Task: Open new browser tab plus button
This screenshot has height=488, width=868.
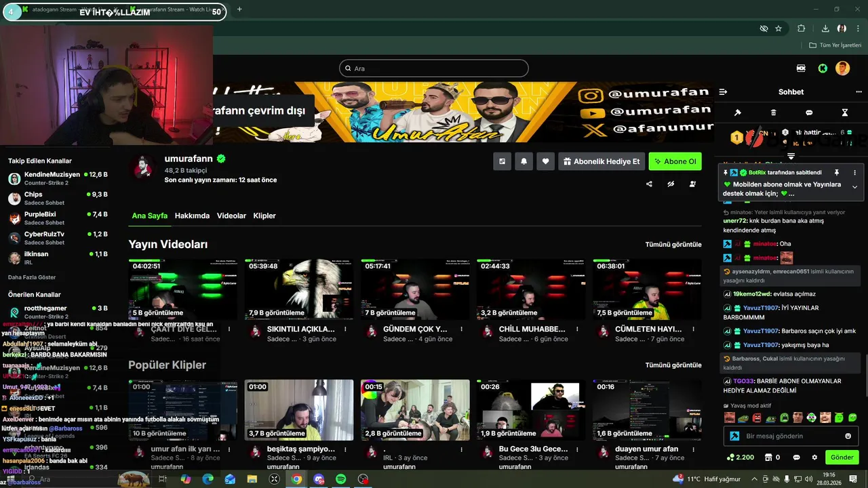Action: 239,9
